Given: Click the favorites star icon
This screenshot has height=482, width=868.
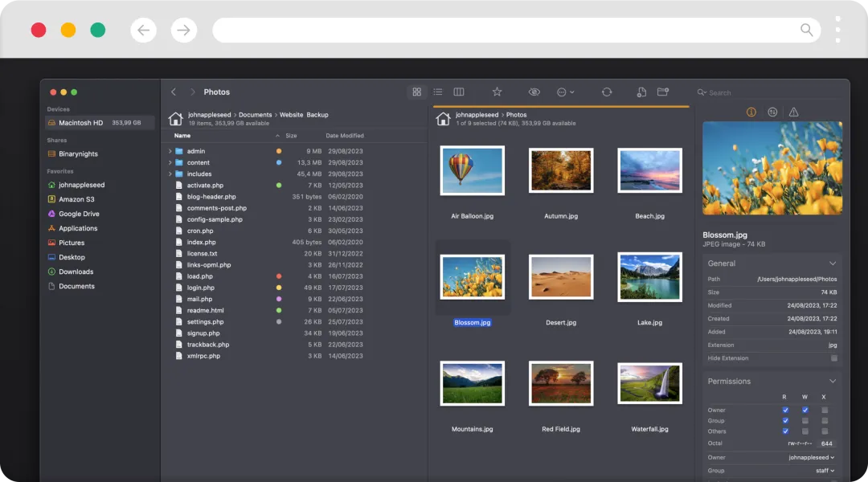Looking at the screenshot, I should (497, 92).
